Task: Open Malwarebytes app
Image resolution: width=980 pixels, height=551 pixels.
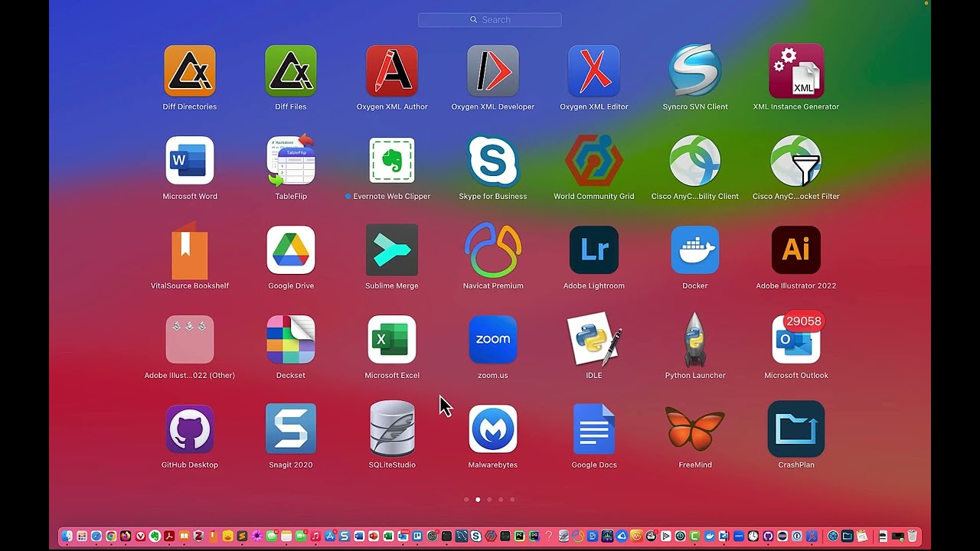Action: [493, 429]
